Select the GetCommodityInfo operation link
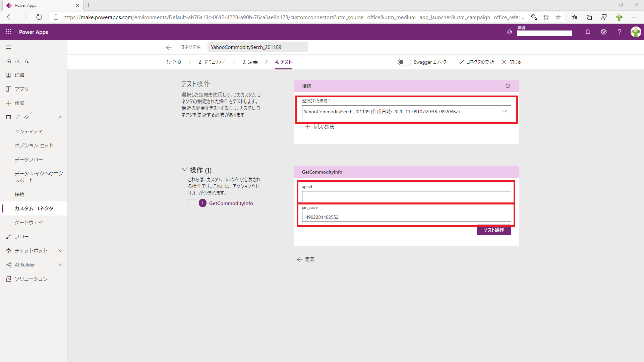 [231, 203]
